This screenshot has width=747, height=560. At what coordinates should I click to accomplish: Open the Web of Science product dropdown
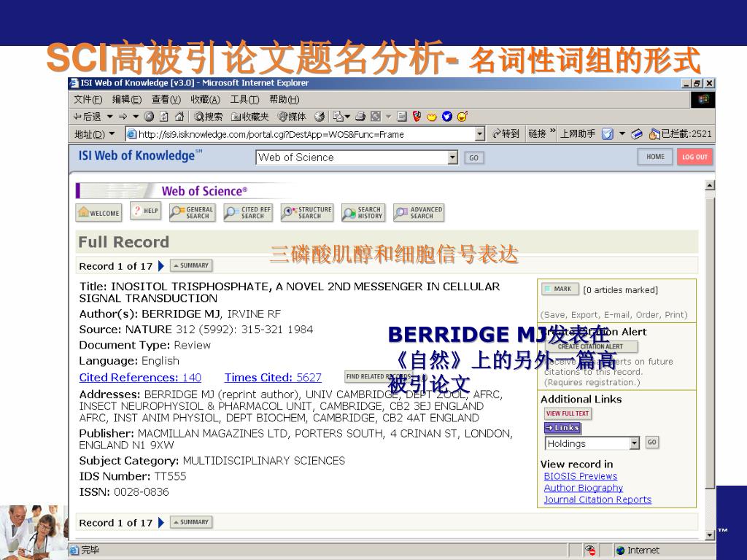[357, 157]
